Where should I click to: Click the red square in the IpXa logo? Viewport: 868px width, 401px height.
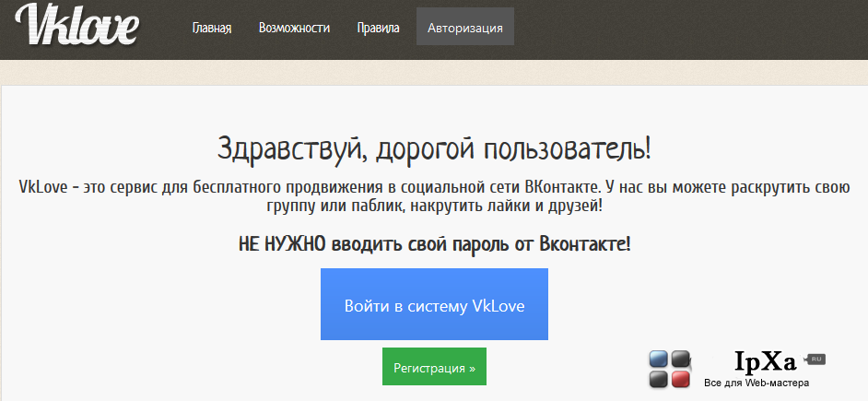680,380
